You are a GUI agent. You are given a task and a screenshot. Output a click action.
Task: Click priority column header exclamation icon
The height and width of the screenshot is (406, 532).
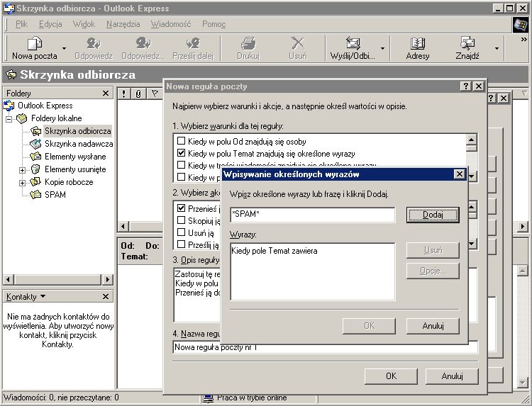point(124,94)
